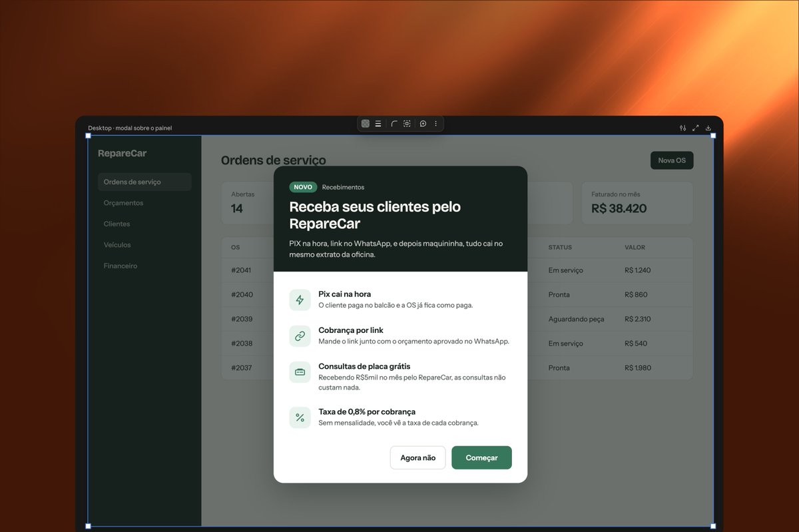Select order row #2039
799x532 pixels.
click(457, 319)
